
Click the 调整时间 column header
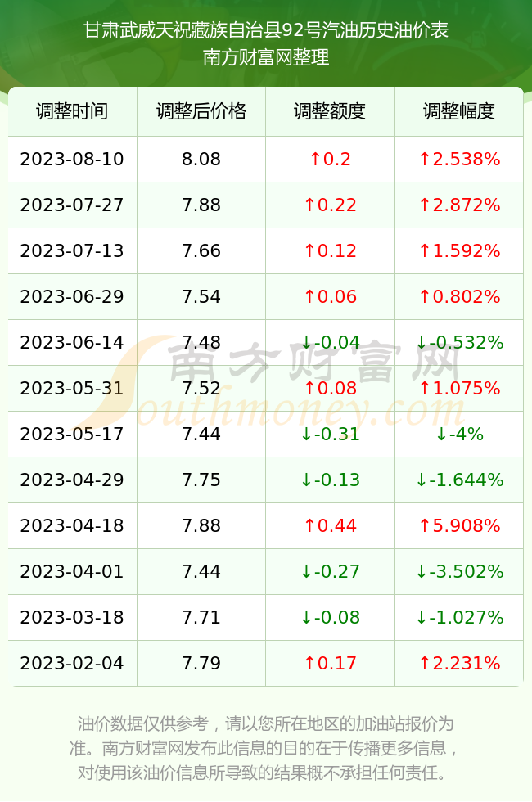point(72,111)
